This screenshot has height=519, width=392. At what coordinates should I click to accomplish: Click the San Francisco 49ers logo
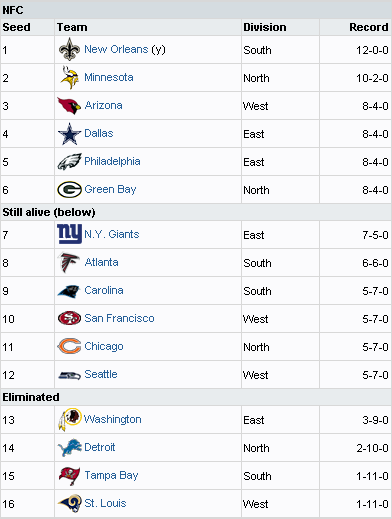pos(69,318)
